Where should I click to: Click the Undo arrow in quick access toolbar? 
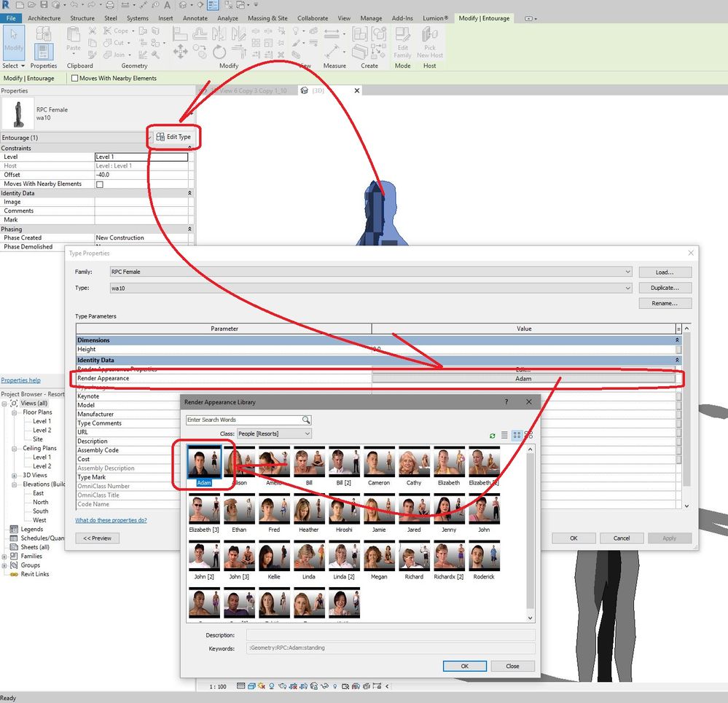pyautogui.click(x=74, y=5)
